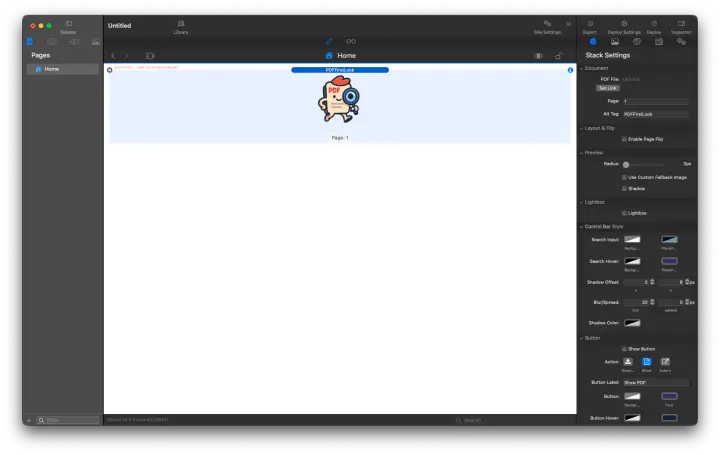Select the blue Stack Settings inspector tab
The height and width of the screenshot is (455, 720).
click(x=593, y=42)
